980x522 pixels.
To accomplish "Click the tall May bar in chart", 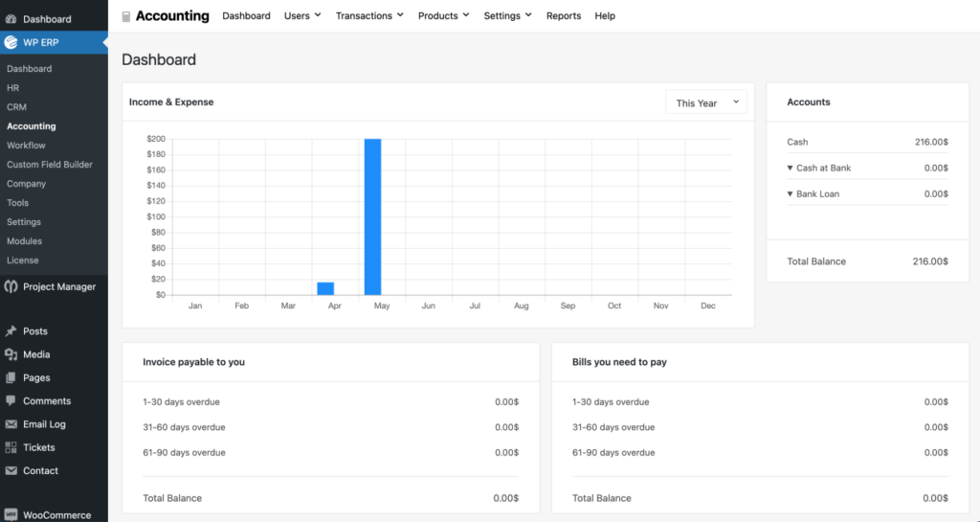I will point(372,216).
